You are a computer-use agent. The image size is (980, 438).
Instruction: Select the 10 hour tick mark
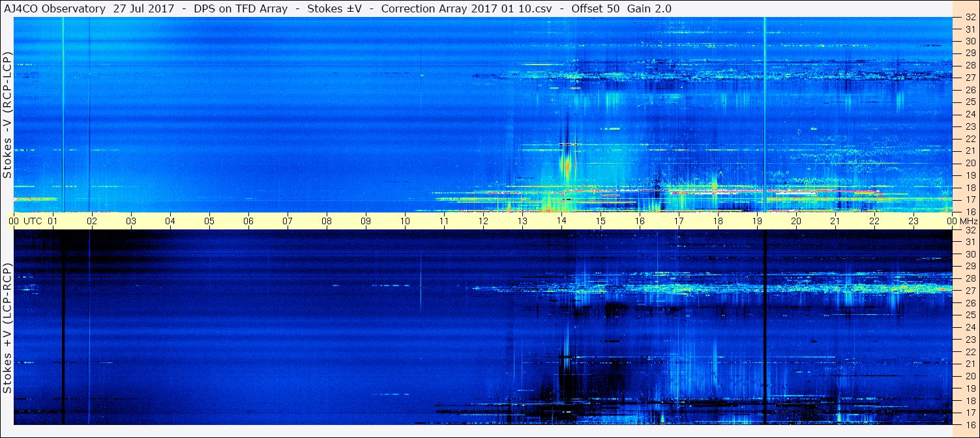[405, 221]
